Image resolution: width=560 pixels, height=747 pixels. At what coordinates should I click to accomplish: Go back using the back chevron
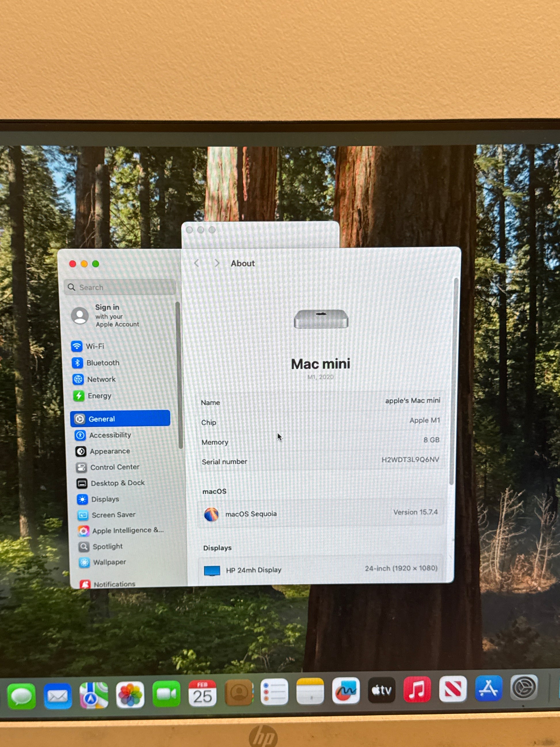(x=197, y=263)
